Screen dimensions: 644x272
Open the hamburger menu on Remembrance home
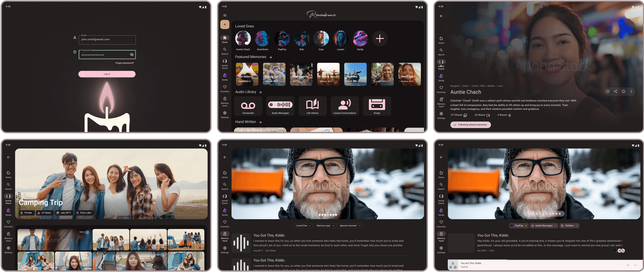225,15
